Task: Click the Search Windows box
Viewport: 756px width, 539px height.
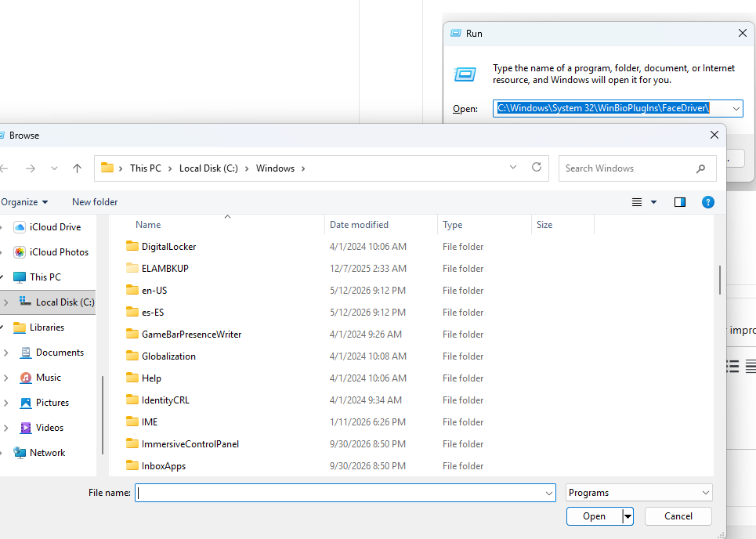Action: point(638,168)
